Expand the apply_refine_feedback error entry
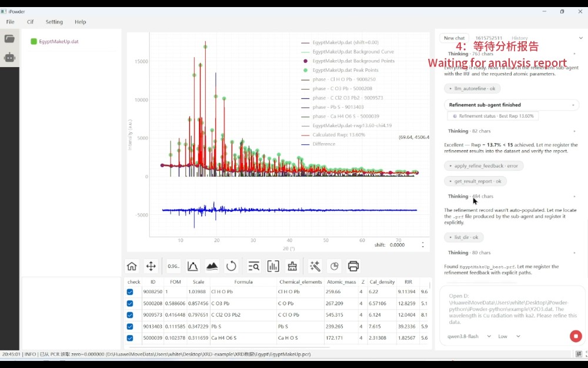The height and width of the screenshot is (368, 588). [483, 165]
